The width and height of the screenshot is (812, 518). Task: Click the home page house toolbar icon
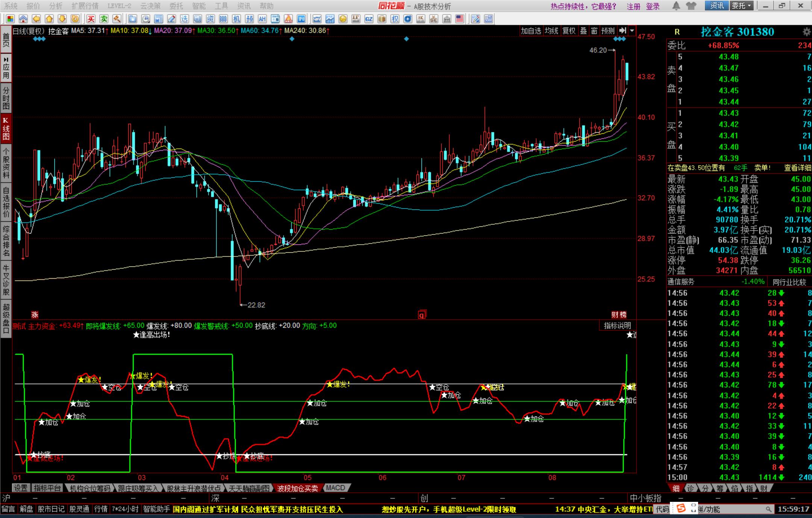coord(23,19)
